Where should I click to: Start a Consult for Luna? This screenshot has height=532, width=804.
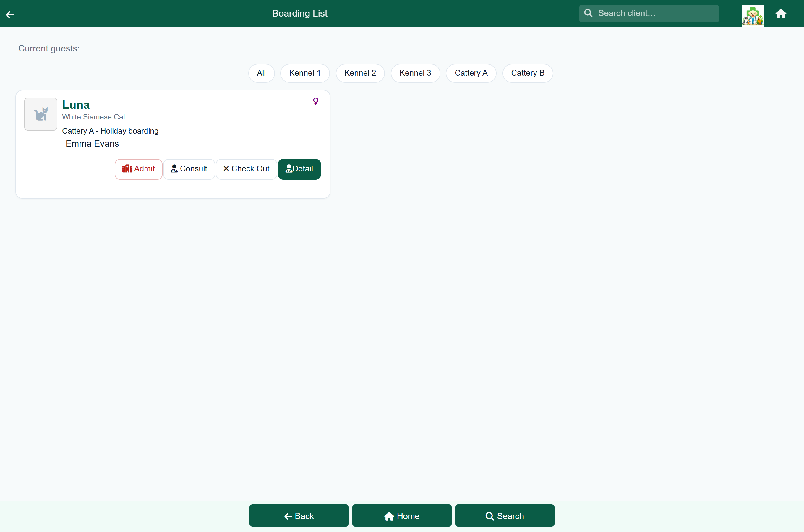click(189, 169)
